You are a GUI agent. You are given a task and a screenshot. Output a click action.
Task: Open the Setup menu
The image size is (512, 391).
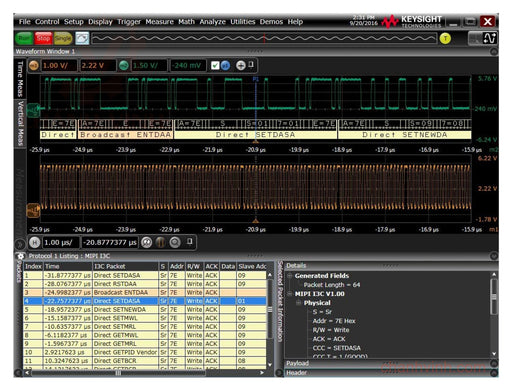click(74, 22)
